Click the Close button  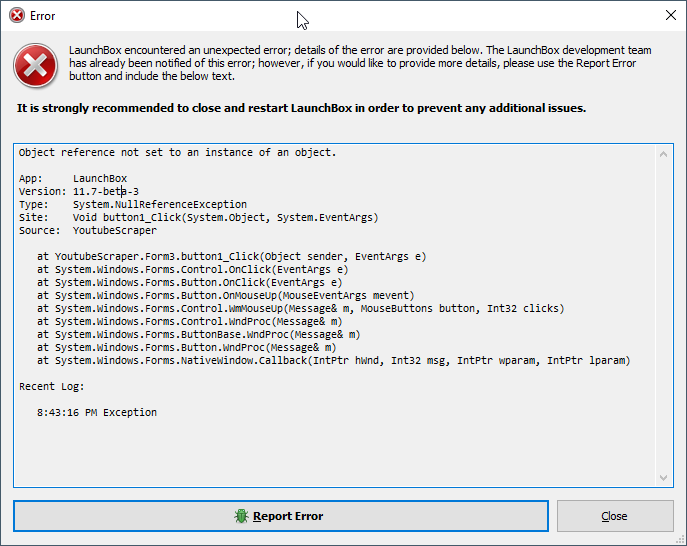pyautogui.click(x=615, y=516)
